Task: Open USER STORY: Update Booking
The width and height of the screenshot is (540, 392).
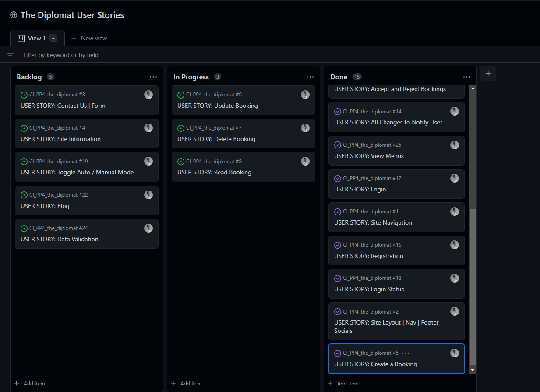Action: (x=218, y=106)
